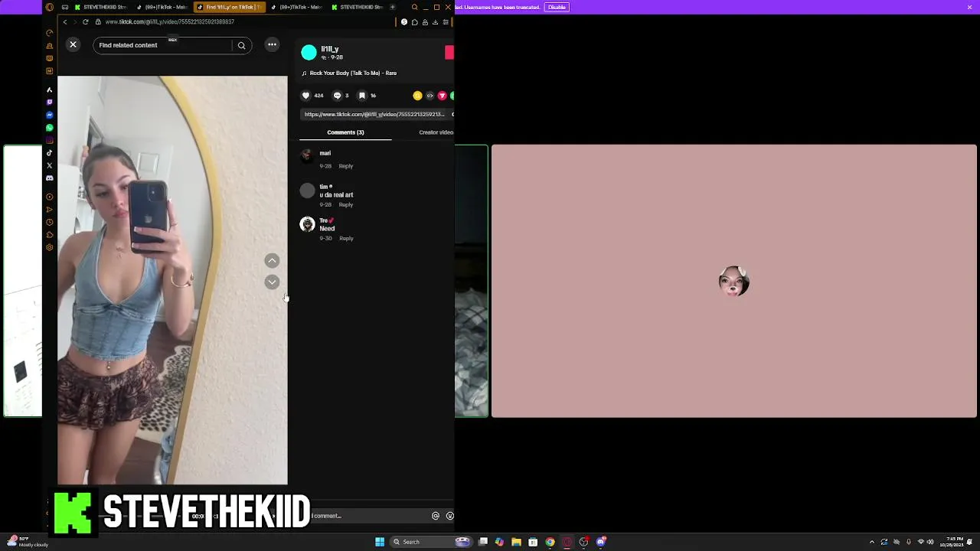
Task: Click the Disable button in the purple banner
Action: pos(557,7)
